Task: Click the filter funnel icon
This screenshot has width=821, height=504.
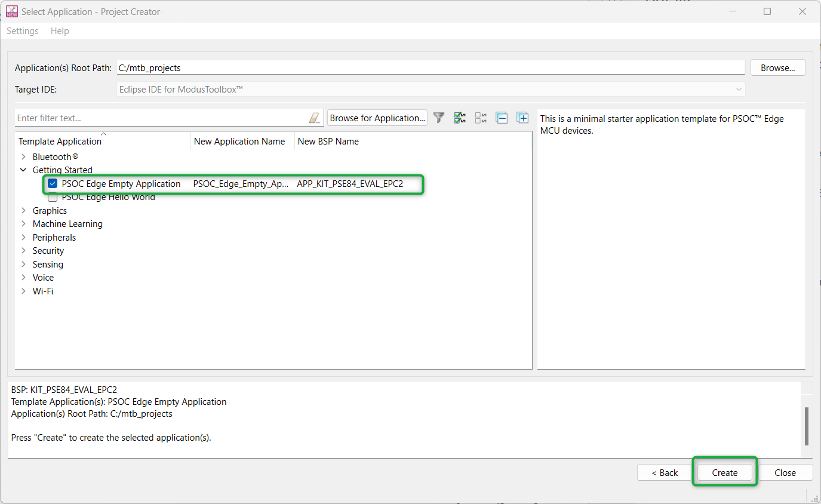Action: coord(439,118)
